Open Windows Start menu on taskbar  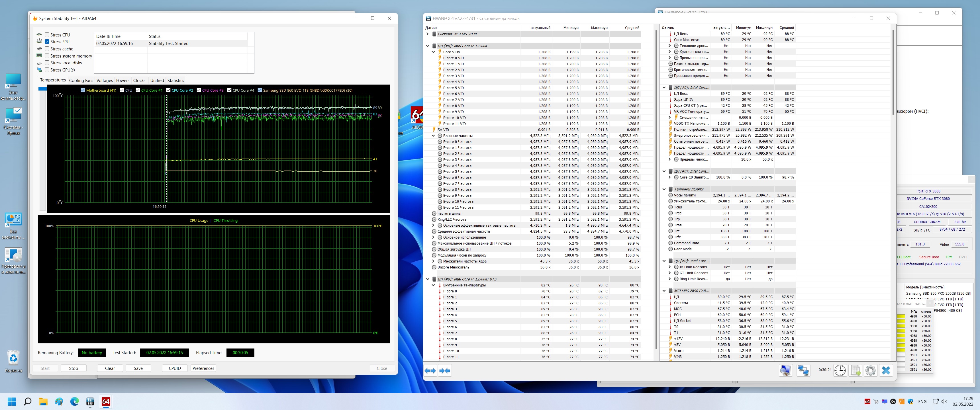(12, 402)
